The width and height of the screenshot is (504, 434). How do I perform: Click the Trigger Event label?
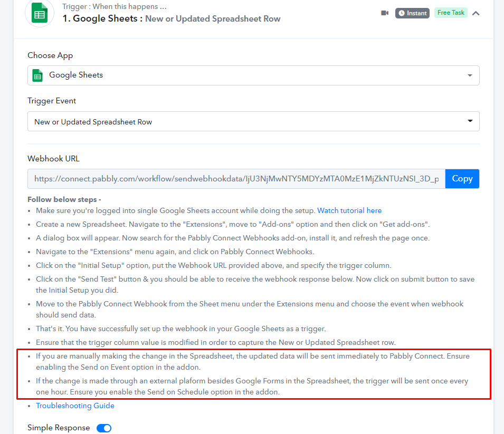(52, 101)
